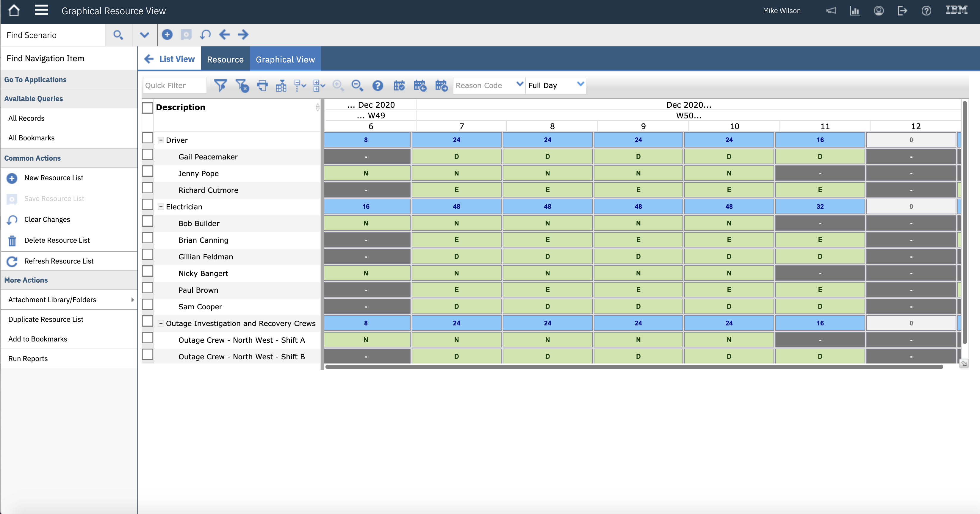Click the calendar with checkmark icon
The height and width of the screenshot is (514, 980).
(399, 85)
